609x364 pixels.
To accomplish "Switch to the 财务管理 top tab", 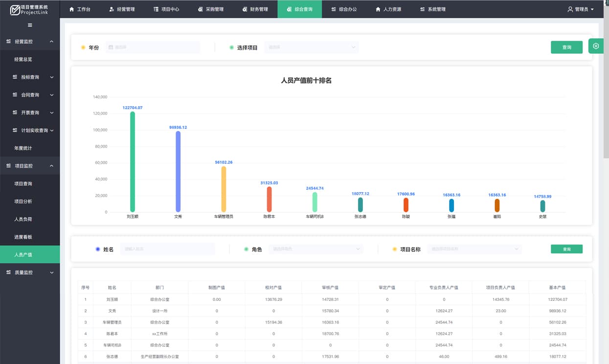I will click(x=255, y=9).
